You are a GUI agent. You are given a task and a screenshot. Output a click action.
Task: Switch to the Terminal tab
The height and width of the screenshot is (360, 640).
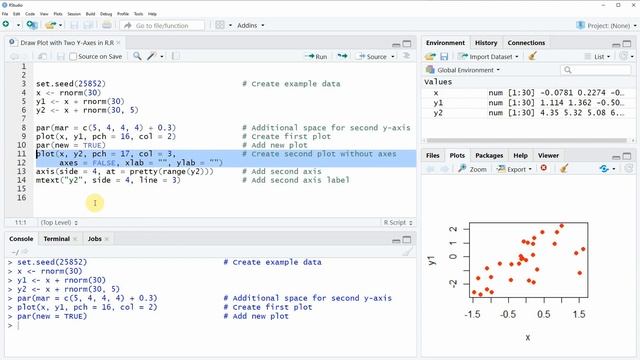(x=56, y=239)
